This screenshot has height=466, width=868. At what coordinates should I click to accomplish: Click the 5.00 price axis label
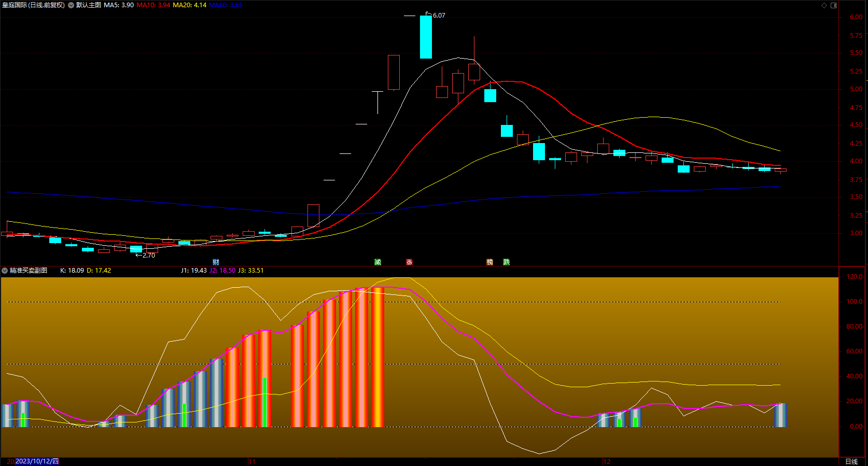coord(856,89)
